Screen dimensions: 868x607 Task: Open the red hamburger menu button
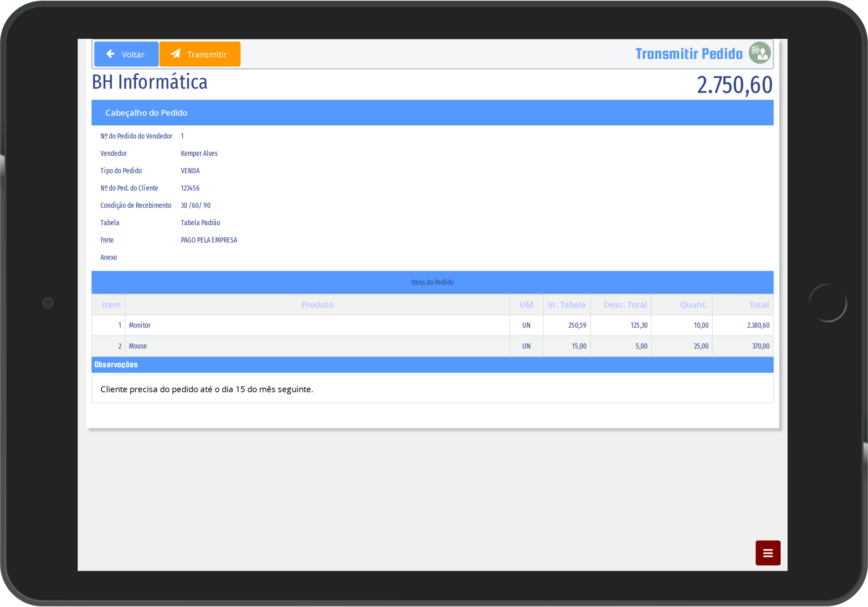[768, 553]
